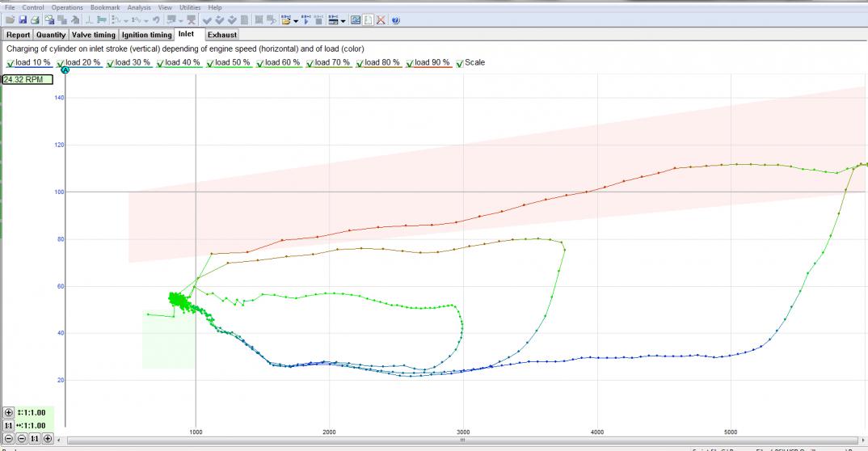Screen dimensions: 868x451
Task: Click the RPM readout field
Action: click(x=27, y=79)
